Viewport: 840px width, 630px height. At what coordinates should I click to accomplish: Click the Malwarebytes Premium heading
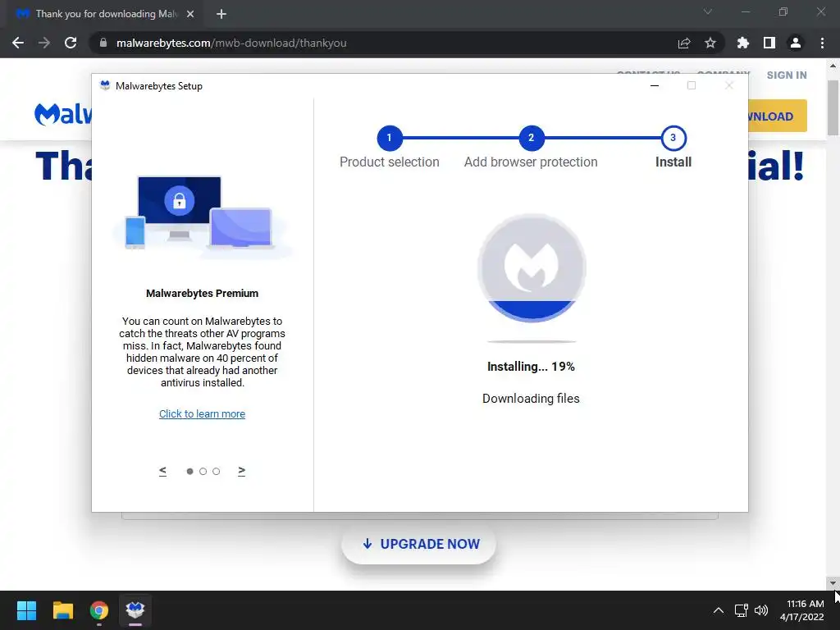(202, 294)
